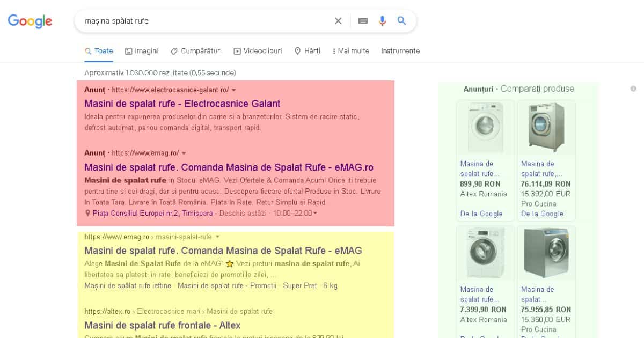Image resolution: width=644 pixels, height=338 pixels.
Task: Expand the store hours dropdown for eMAG Timișoara
Action: 314,213
